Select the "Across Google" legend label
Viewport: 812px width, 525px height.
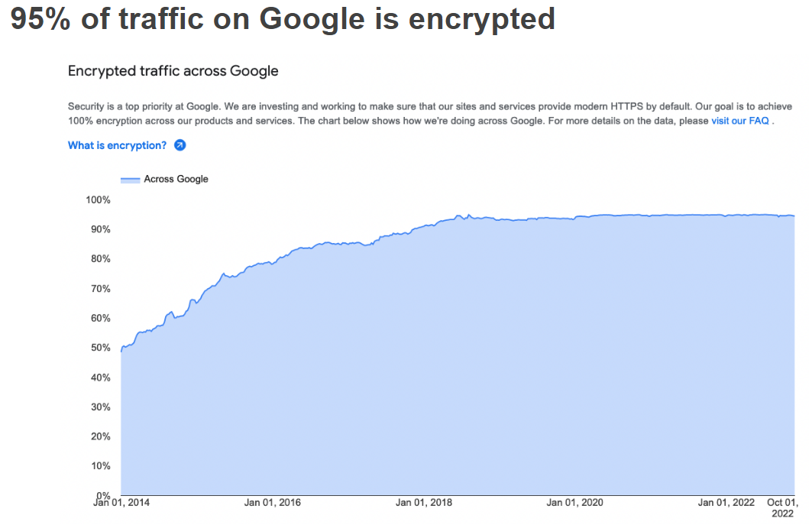pos(176,180)
